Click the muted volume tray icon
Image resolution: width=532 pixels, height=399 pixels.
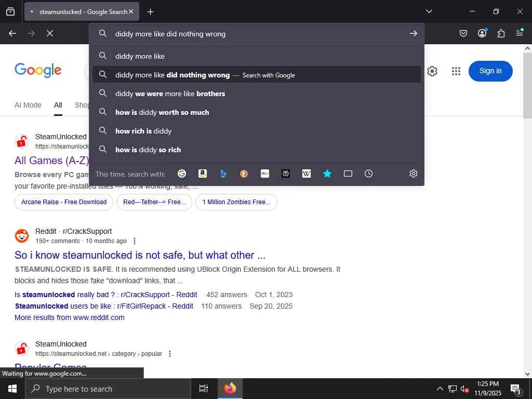pyautogui.click(x=465, y=389)
